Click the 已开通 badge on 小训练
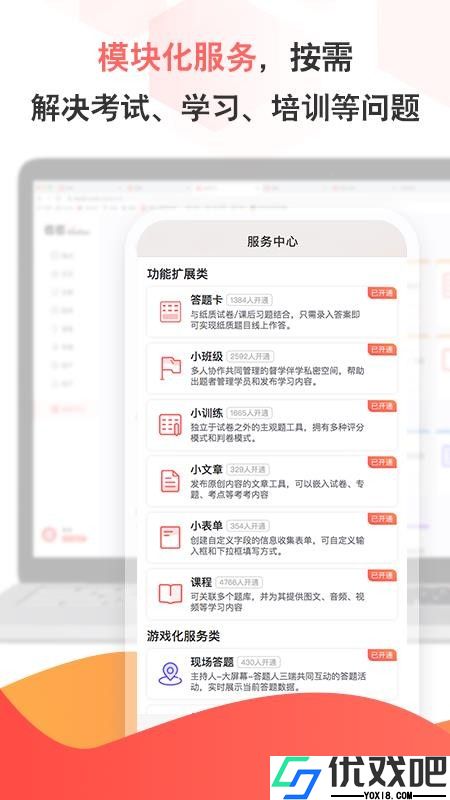 click(382, 406)
